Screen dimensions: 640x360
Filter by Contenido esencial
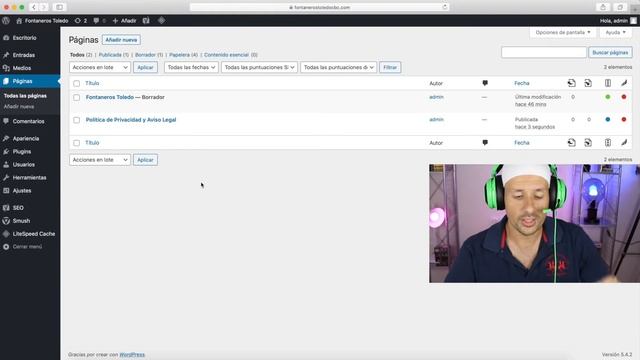[226, 55]
